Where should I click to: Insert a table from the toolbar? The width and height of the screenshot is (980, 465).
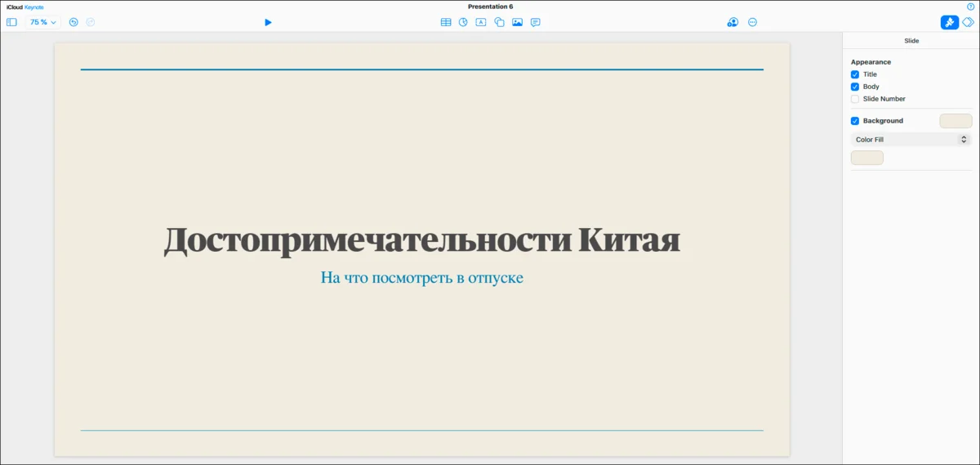pyautogui.click(x=446, y=22)
